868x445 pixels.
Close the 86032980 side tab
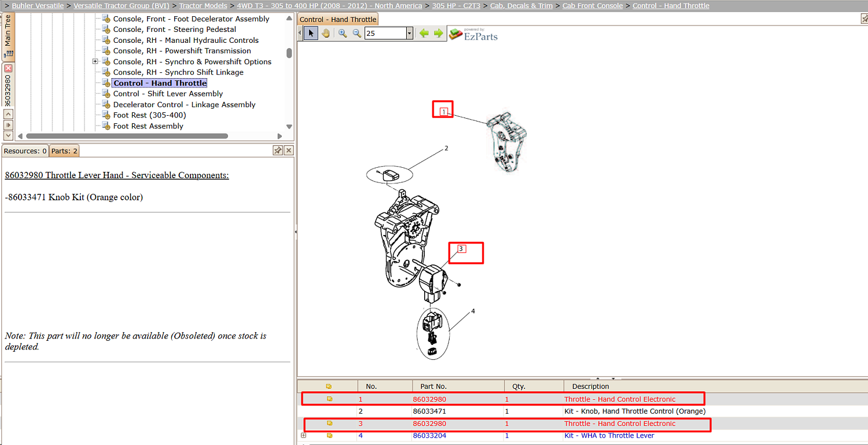(x=8, y=68)
